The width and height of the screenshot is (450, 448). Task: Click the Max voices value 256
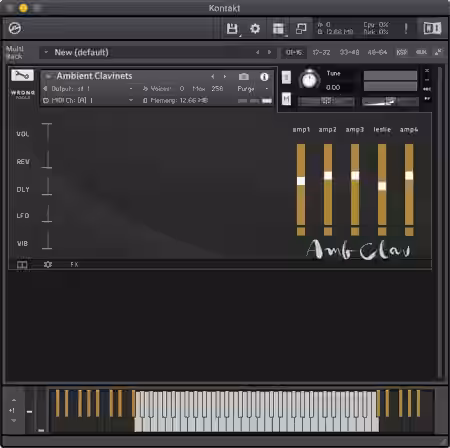point(217,89)
